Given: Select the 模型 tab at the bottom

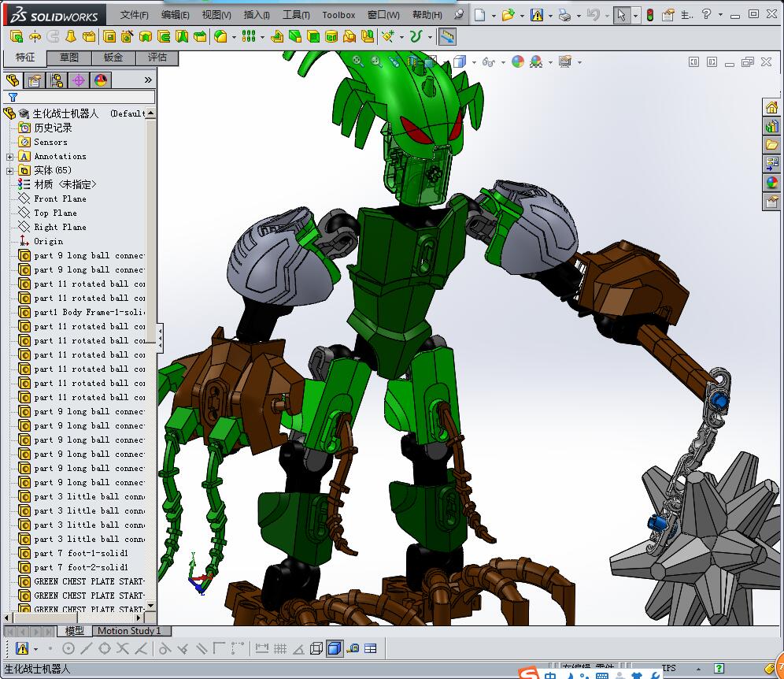Looking at the screenshot, I should pos(75,631).
